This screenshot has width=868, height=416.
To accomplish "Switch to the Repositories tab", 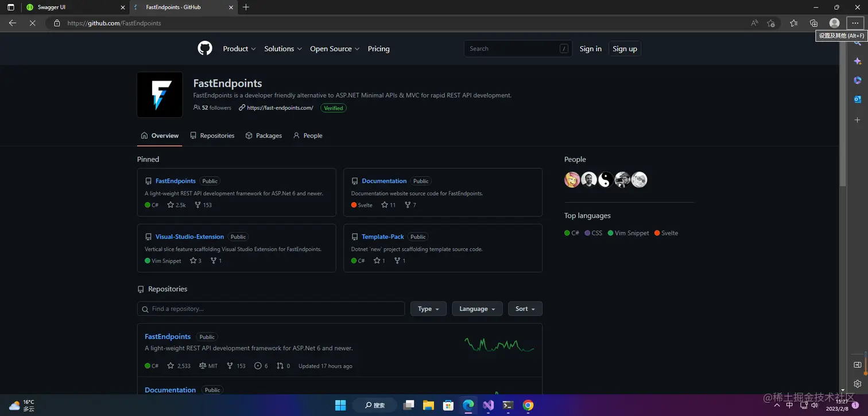I will [212, 136].
